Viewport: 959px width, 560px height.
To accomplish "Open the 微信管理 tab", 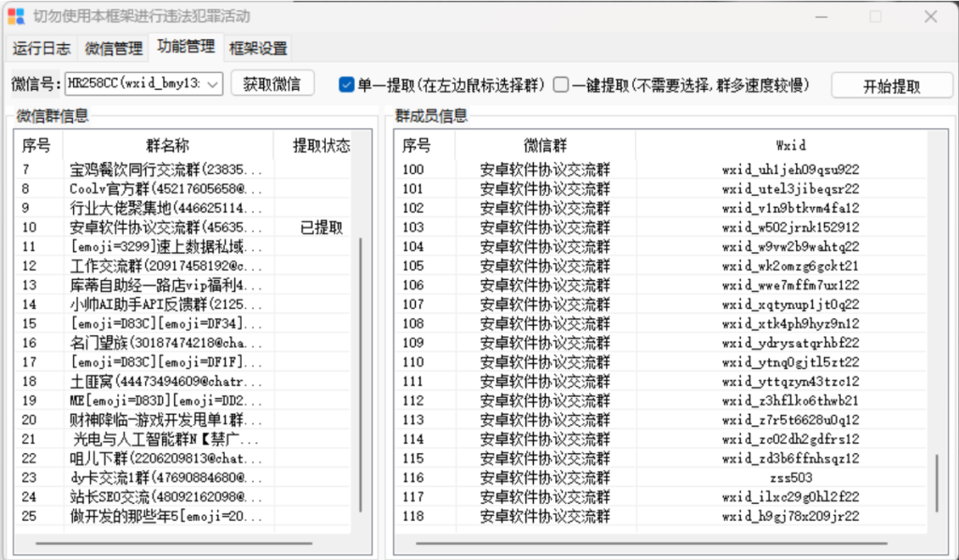I will point(112,48).
